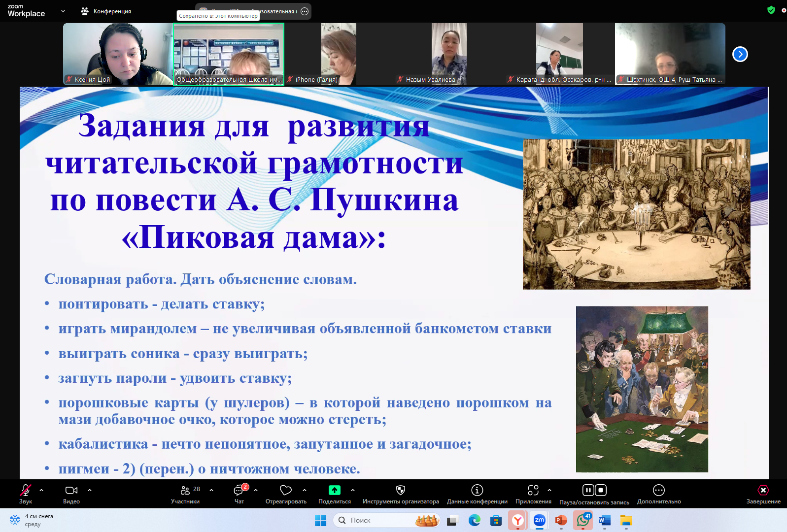Open Дополнительно more options
Screen dimensions: 787x532
659,491
